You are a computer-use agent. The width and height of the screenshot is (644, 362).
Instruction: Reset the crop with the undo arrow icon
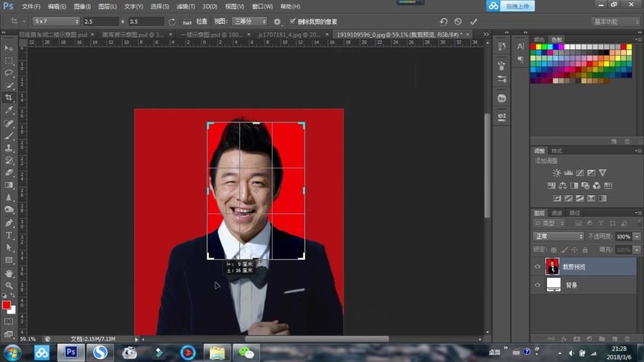click(443, 22)
